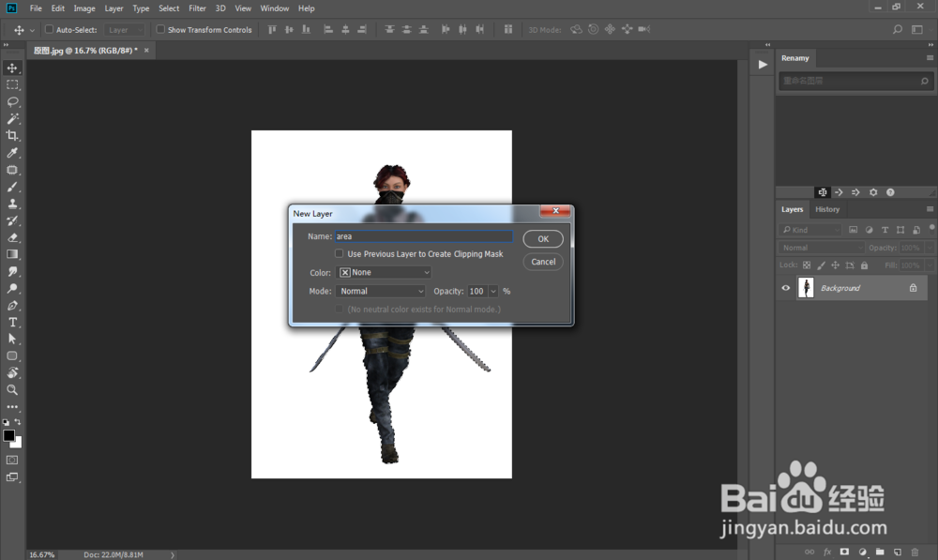This screenshot has width=938, height=560.
Task: Select the Eraser tool
Action: click(x=12, y=237)
